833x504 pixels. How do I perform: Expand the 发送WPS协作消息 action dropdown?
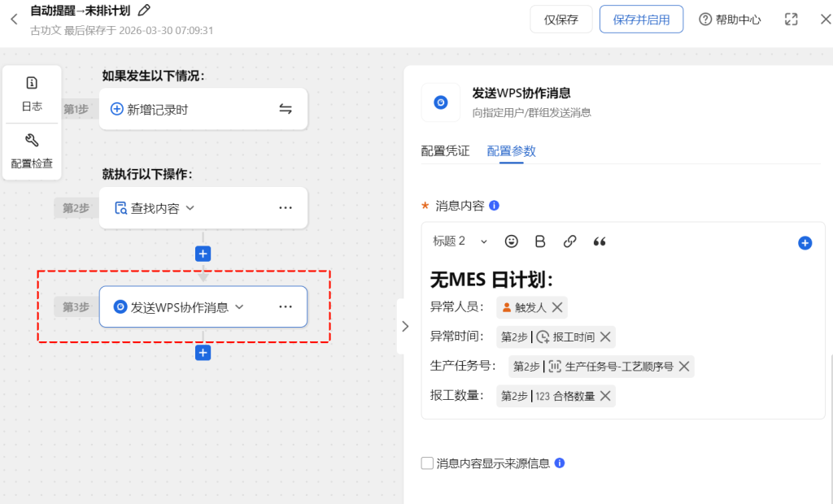pos(239,307)
